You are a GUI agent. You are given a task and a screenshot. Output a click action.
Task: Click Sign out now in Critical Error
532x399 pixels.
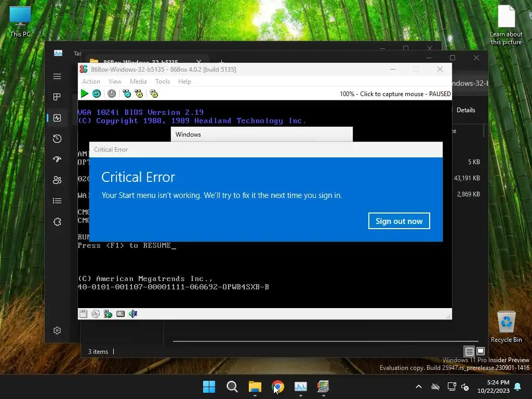click(x=399, y=221)
